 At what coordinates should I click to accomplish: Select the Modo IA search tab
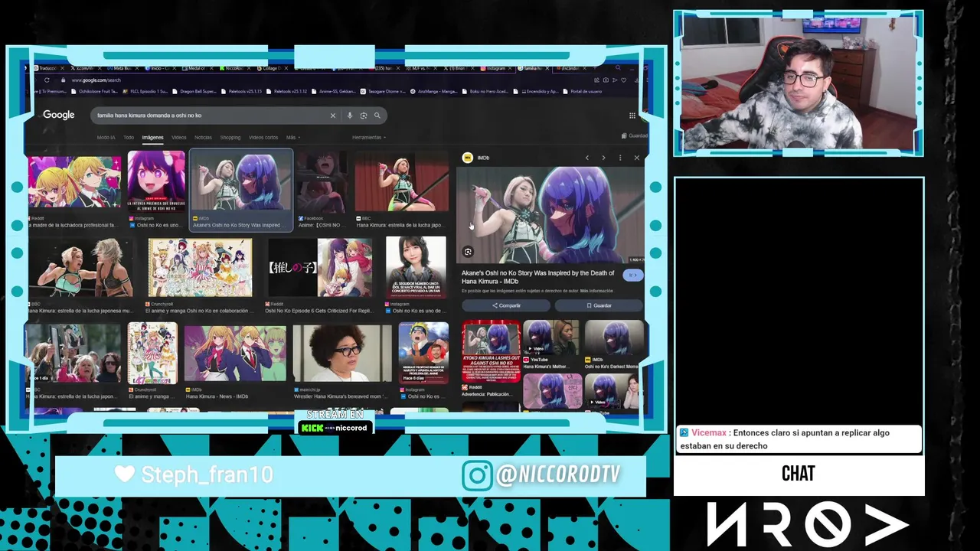106,138
